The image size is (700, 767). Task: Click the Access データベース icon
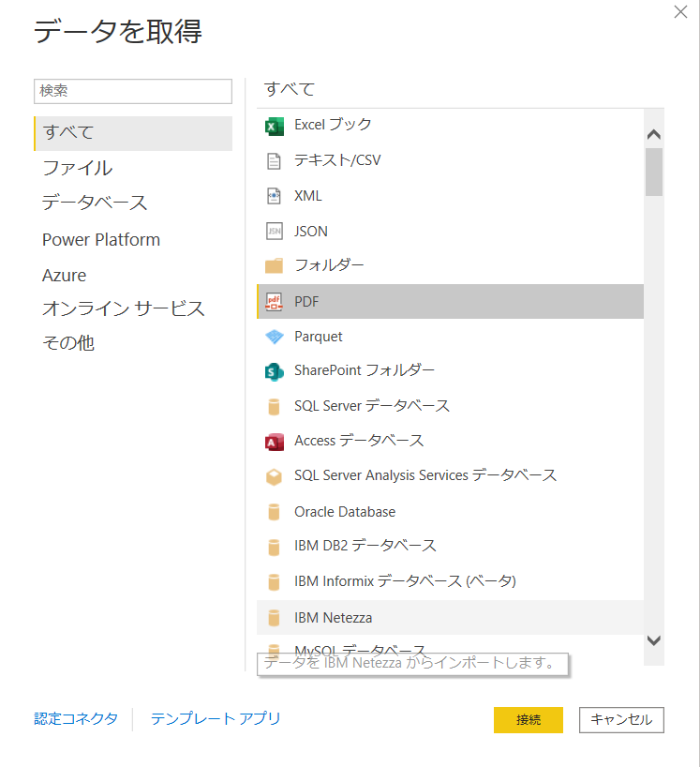pos(275,442)
